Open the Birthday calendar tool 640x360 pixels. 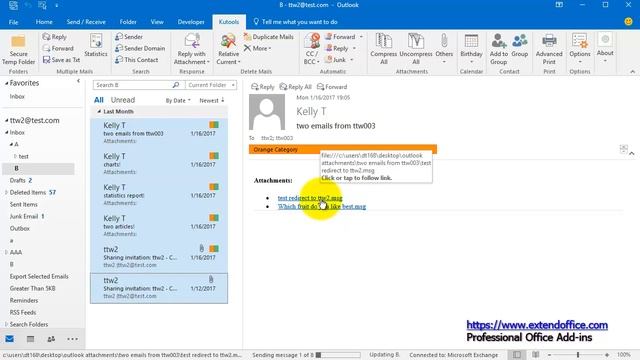click(x=471, y=49)
